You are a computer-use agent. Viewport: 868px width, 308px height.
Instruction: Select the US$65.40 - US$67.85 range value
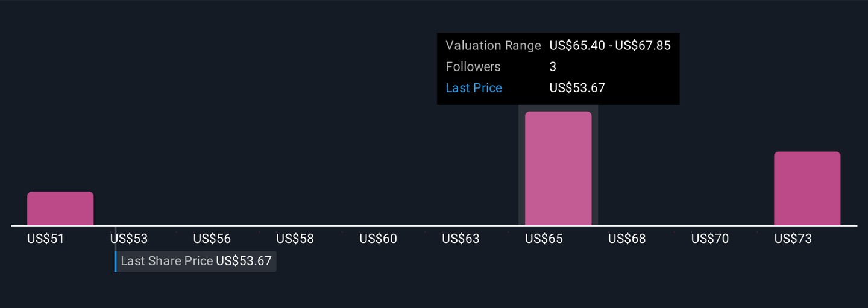tap(610, 46)
